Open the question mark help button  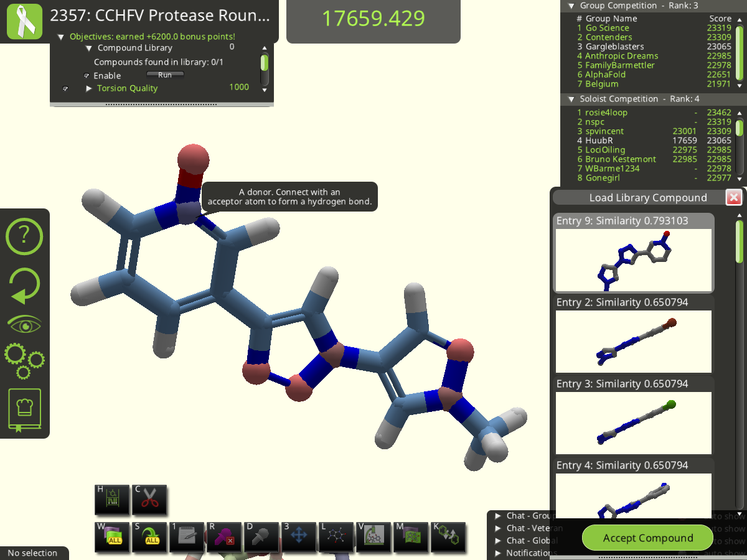pyautogui.click(x=24, y=236)
